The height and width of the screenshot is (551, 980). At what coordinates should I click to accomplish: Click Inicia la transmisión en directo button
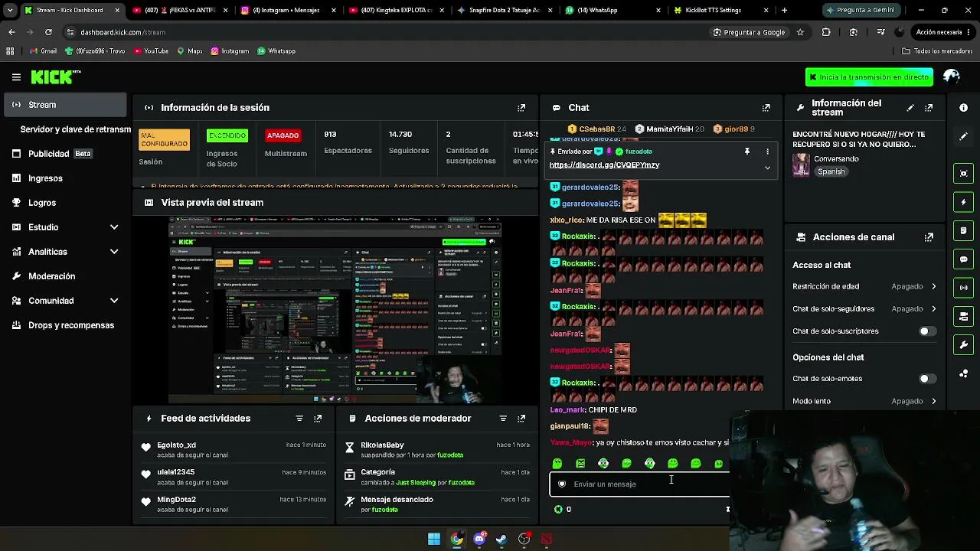869,77
